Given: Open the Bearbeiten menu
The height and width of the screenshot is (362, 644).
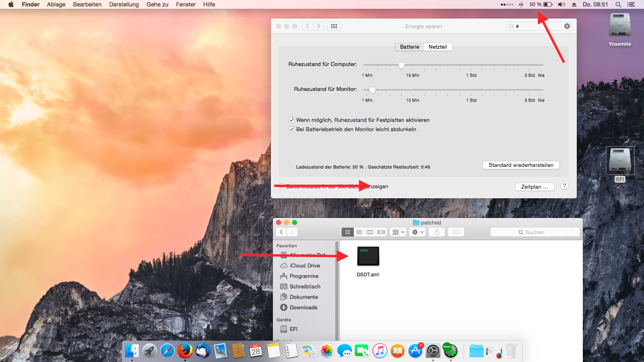Looking at the screenshot, I should click(x=87, y=4).
